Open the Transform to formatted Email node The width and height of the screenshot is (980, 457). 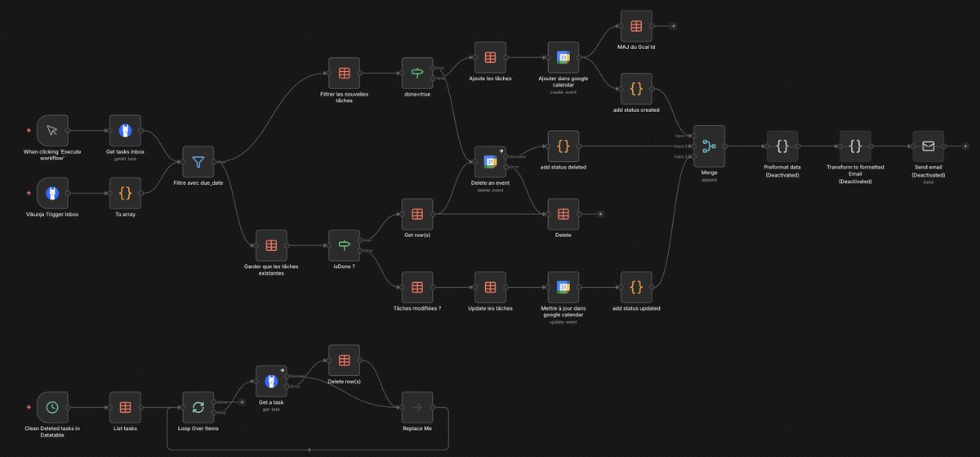(x=855, y=146)
